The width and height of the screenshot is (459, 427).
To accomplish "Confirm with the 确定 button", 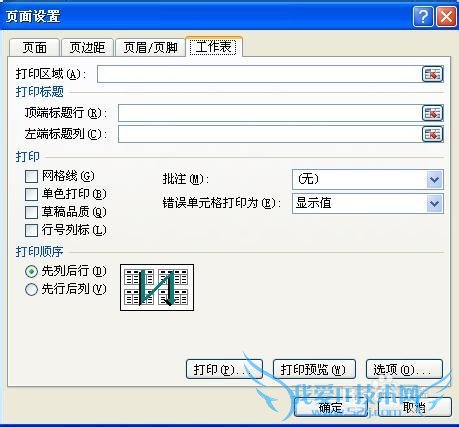I will click(330, 407).
